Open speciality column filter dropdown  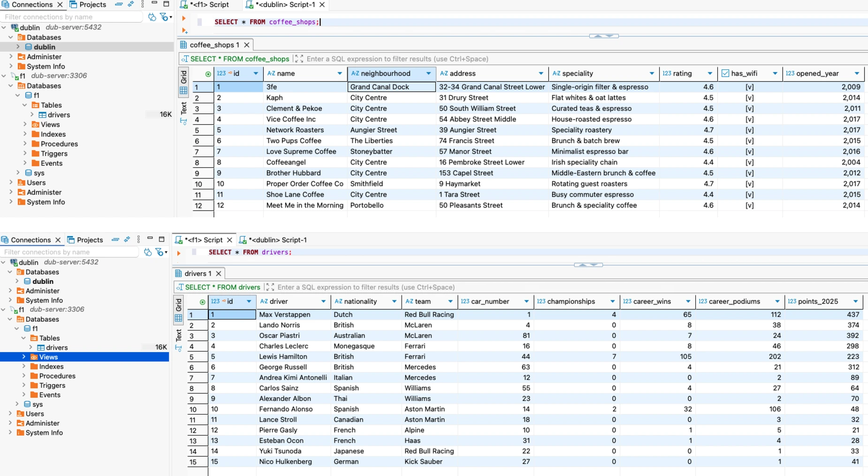pyautogui.click(x=651, y=74)
